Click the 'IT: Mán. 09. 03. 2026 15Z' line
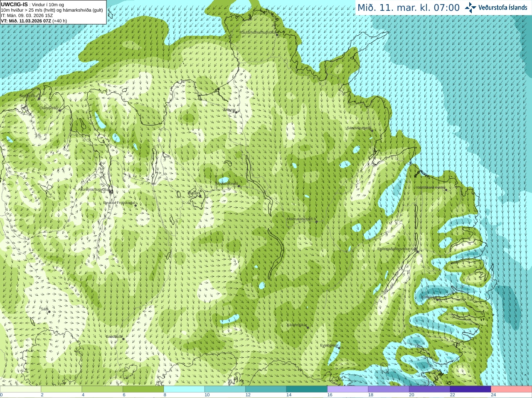Image resolution: width=532 pixels, height=398 pixels. coord(27,15)
